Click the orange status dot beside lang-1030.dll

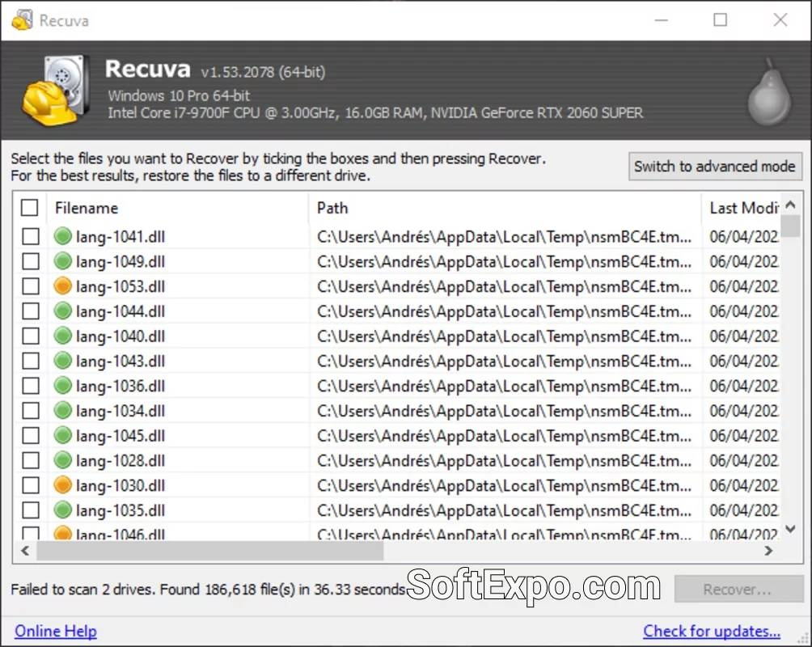(x=62, y=485)
